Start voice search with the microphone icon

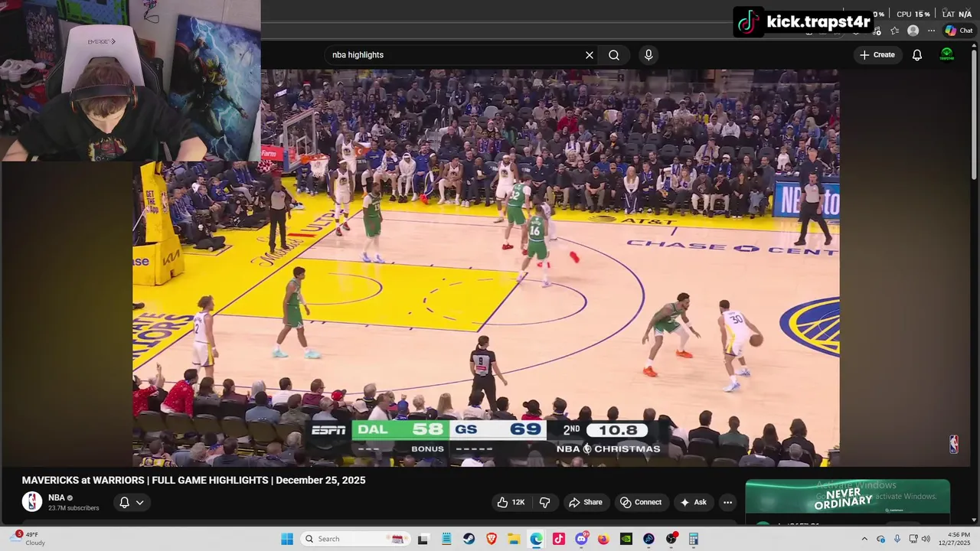(648, 55)
